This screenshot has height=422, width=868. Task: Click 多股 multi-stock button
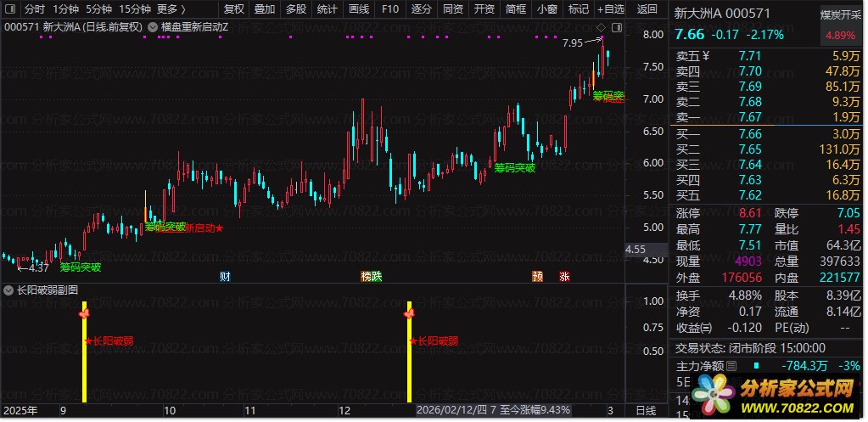296,9
